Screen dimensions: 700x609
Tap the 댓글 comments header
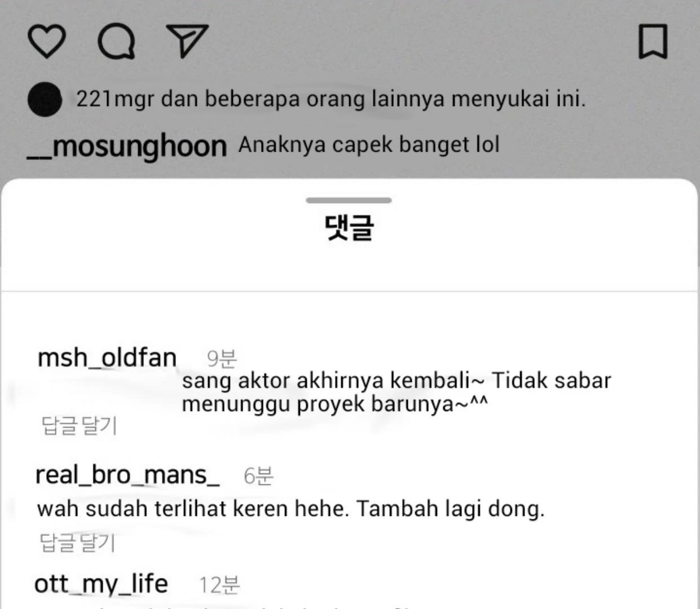349,228
